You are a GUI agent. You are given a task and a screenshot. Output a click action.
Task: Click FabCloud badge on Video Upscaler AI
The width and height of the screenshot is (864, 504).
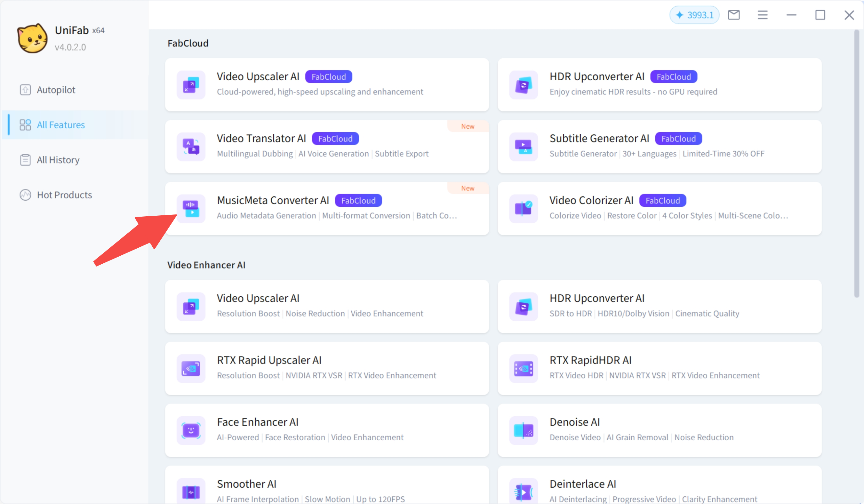point(328,77)
